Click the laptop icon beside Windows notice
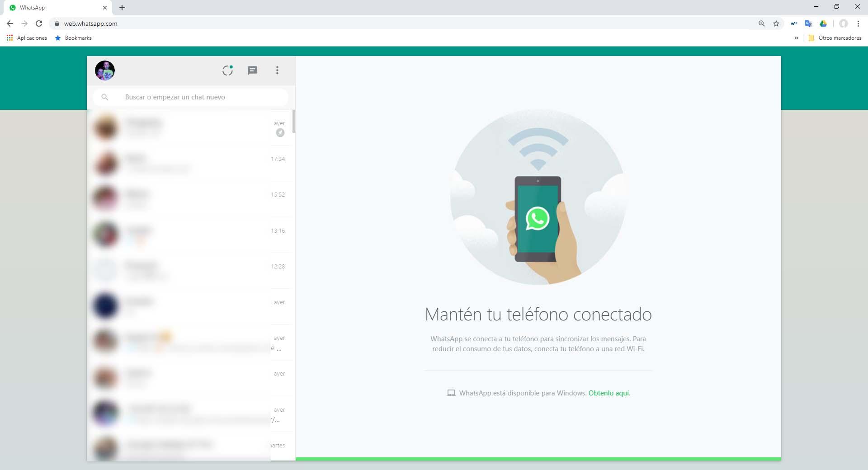This screenshot has width=868, height=470. 451,393
